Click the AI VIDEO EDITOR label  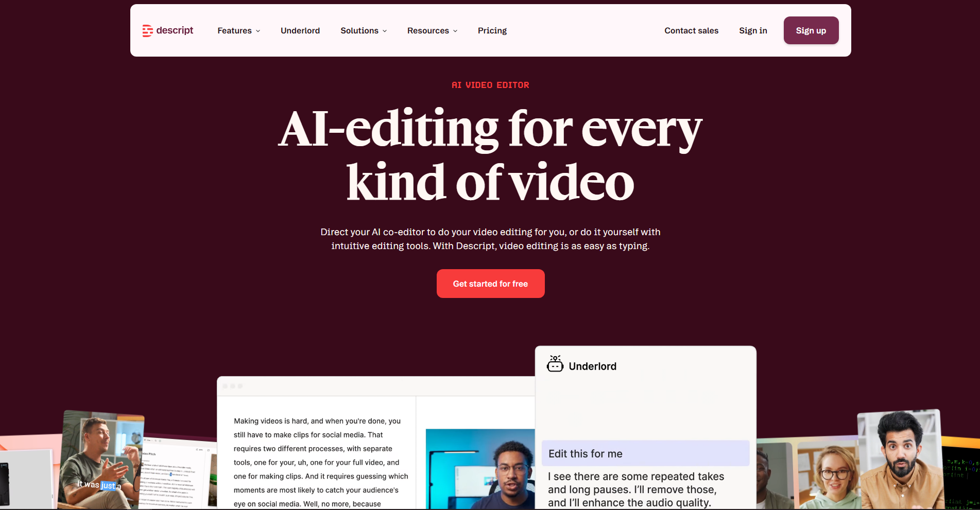490,85
